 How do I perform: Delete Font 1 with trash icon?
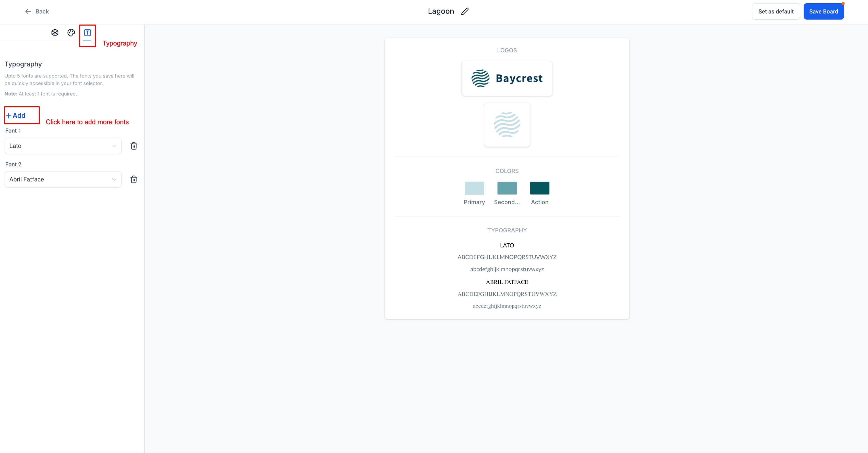(134, 146)
